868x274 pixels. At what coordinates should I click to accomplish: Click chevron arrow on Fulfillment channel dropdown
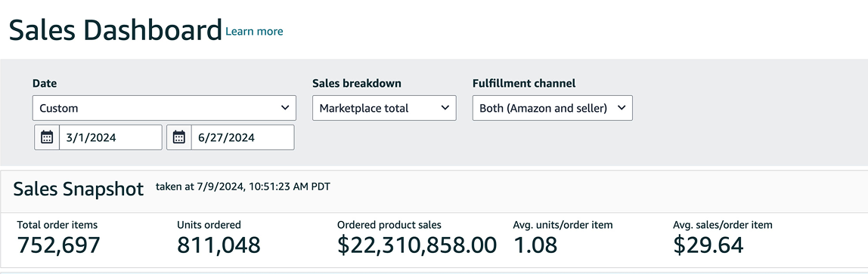[621, 108]
